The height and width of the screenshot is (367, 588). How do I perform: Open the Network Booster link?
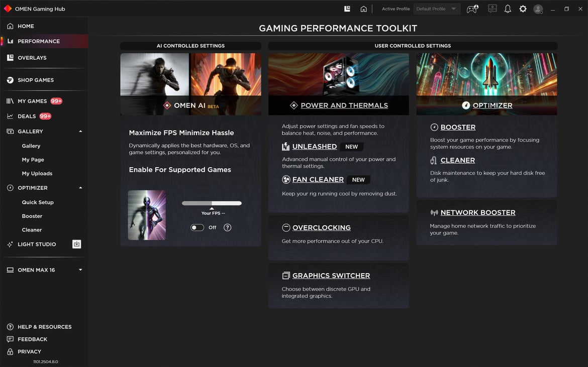click(478, 213)
